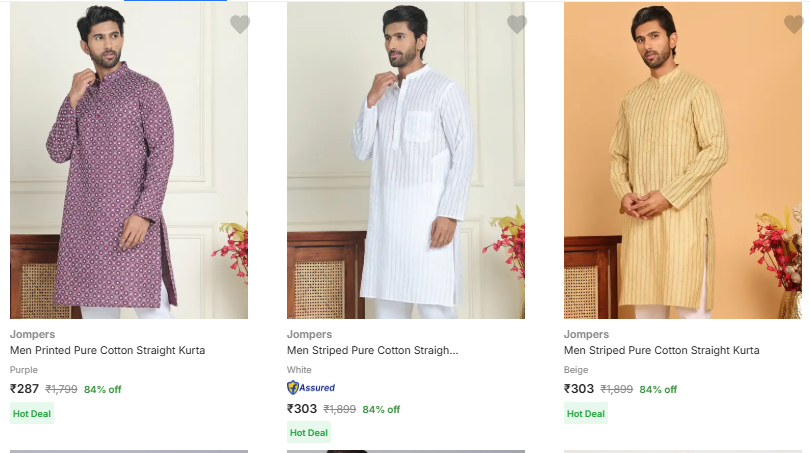Click the Jompers brand name above the purple kurta title

(x=32, y=334)
